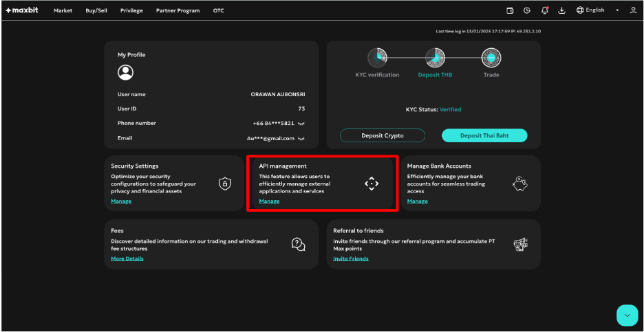Click the Fees question bubble icon
The image size is (644, 332).
pyautogui.click(x=298, y=244)
